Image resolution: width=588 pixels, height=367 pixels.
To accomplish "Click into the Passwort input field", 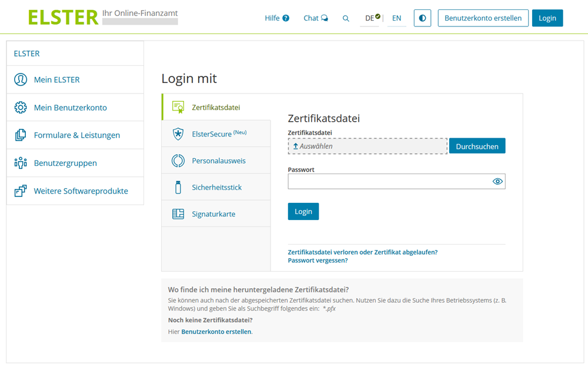I will point(388,182).
